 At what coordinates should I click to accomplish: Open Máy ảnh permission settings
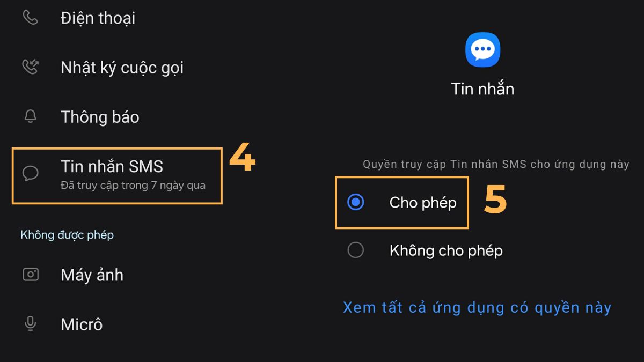pyautogui.click(x=92, y=274)
